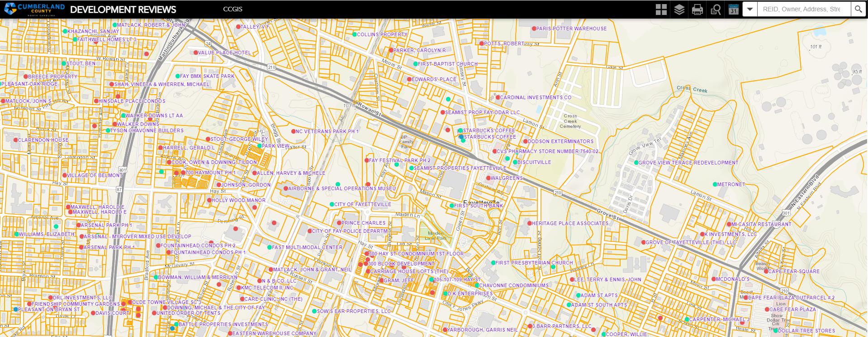Select the Fast Multi-Modal Center marker
The width and height of the screenshot is (868, 337).
click(x=270, y=247)
